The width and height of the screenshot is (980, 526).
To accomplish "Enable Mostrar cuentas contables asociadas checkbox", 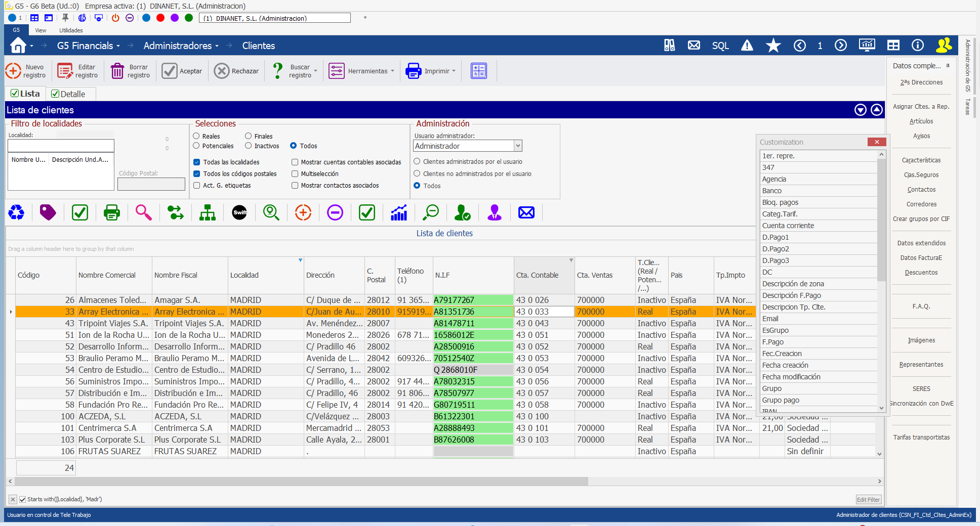I will coord(295,162).
